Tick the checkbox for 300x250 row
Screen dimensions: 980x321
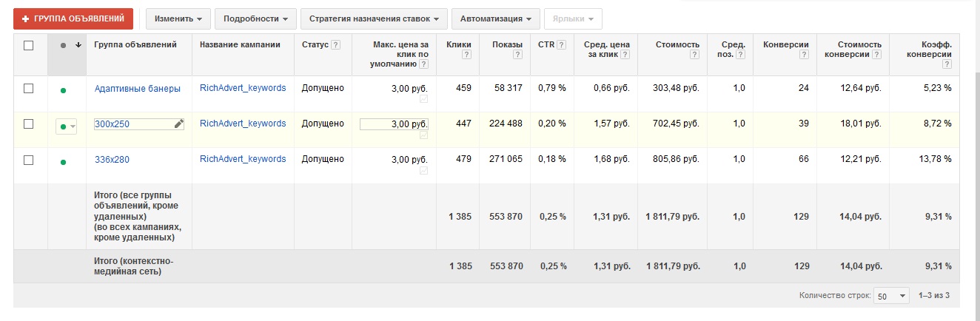click(29, 124)
